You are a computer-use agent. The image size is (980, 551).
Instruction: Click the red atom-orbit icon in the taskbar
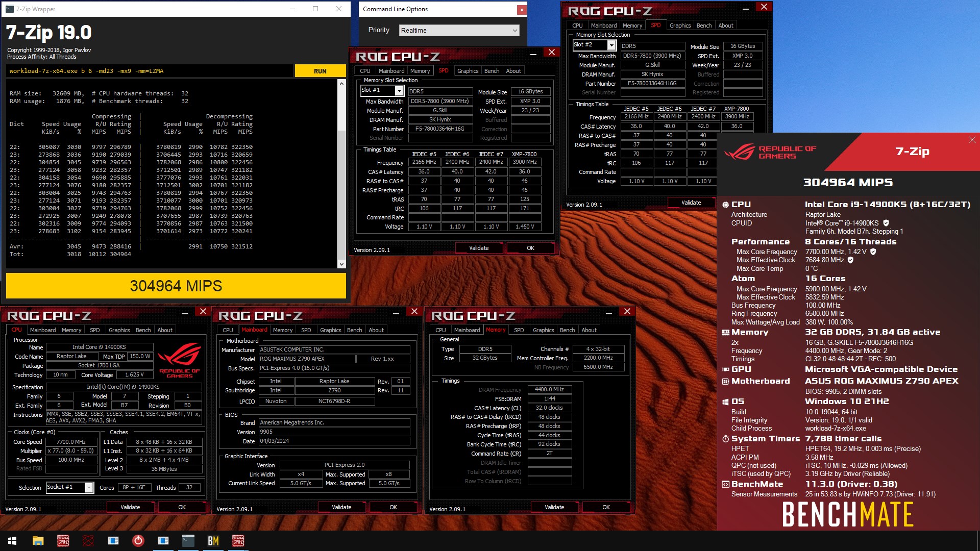pyautogui.click(x=88, y=541)
